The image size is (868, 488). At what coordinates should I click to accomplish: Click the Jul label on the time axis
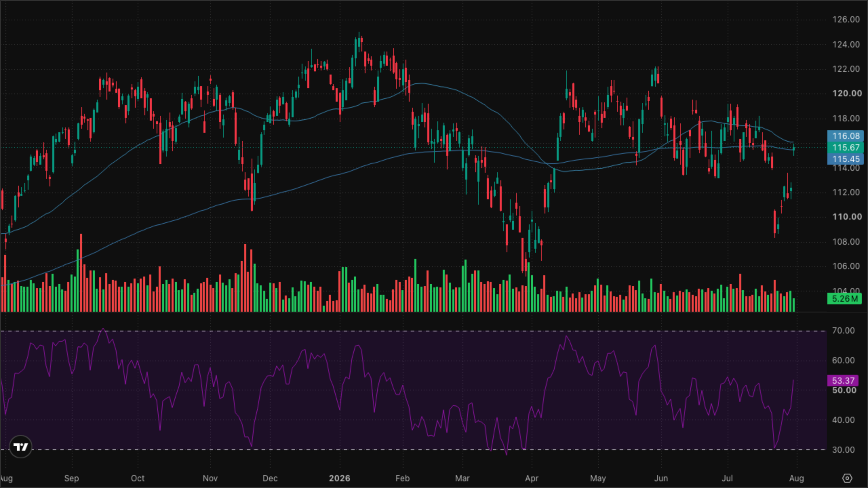point(727,478)
